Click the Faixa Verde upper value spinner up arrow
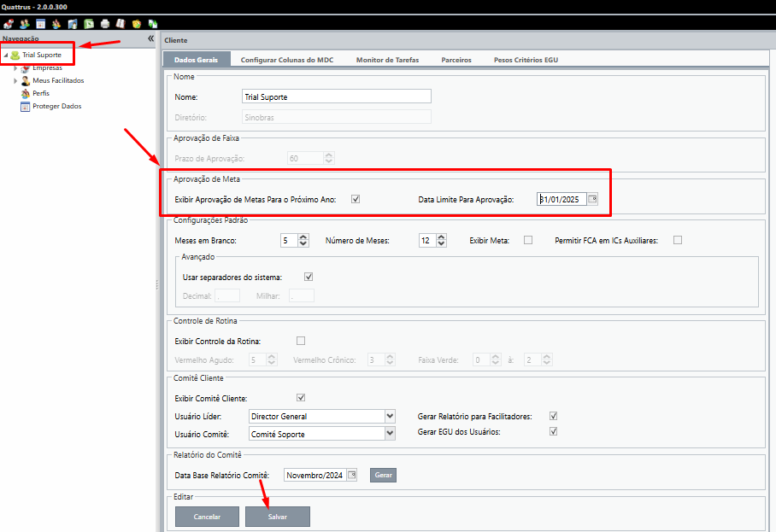Screen dimensions: 776x532 pyautogui.click(x=546, y=356)
